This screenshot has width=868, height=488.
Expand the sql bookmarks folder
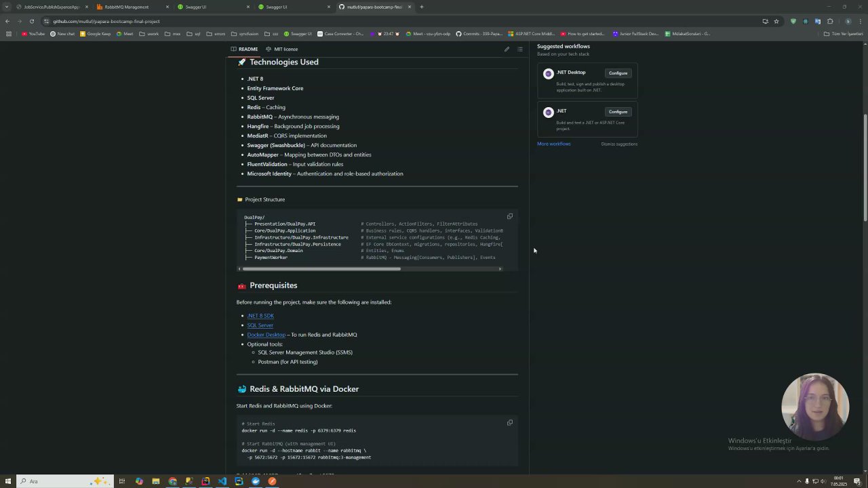[193, 34]
